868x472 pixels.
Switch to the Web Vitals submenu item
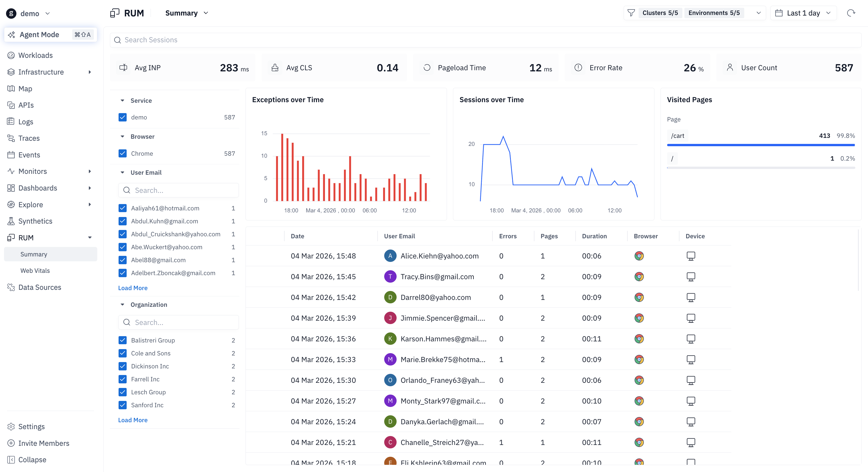click(35, 271)
